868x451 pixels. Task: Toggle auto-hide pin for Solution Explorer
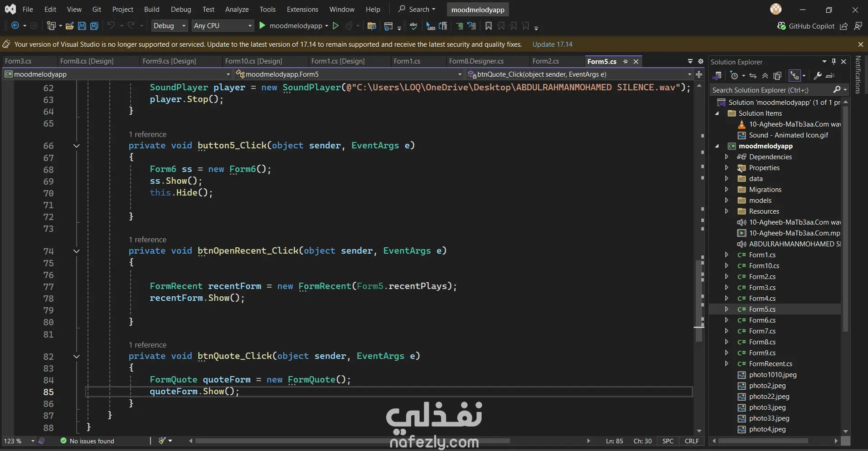tap(834, 62)
